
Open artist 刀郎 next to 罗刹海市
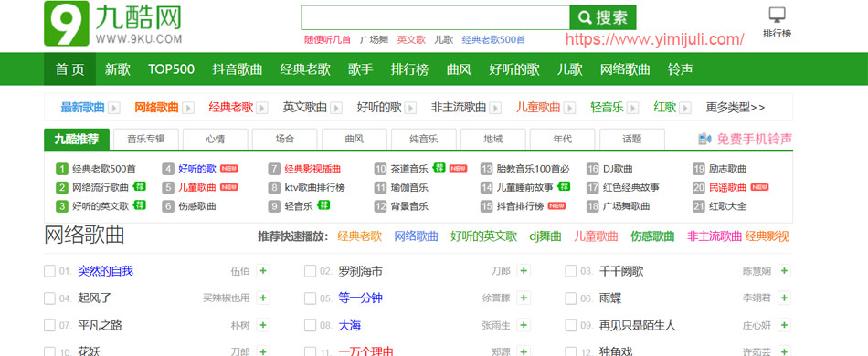501,271
